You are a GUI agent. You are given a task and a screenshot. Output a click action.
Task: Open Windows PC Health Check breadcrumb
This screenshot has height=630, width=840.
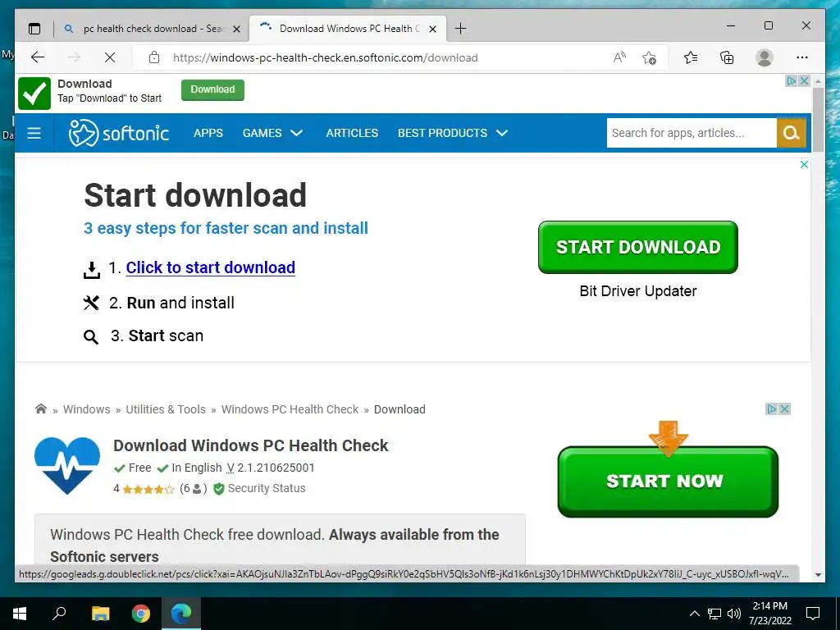point(290,409)
